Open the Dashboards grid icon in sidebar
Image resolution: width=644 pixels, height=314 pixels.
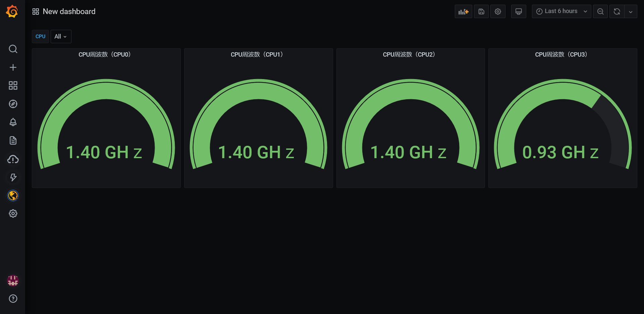pyautogui.click(x=13, y=85)
